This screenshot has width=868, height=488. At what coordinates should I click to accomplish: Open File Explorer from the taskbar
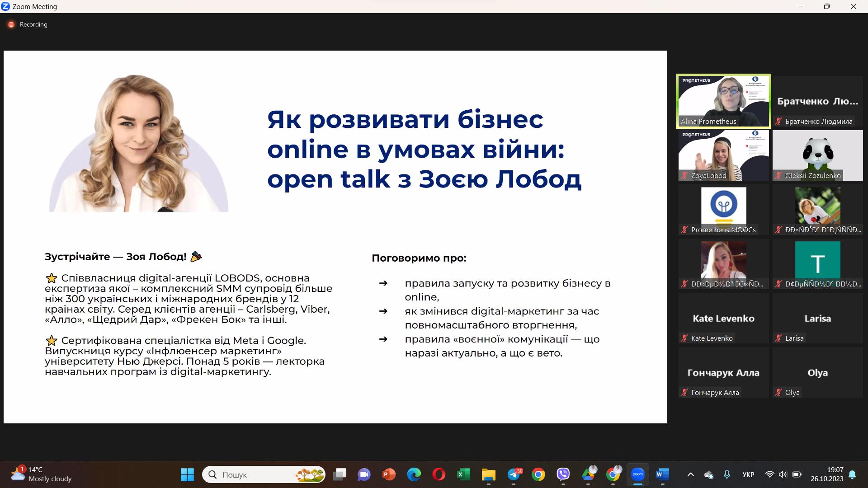[488, 474]
